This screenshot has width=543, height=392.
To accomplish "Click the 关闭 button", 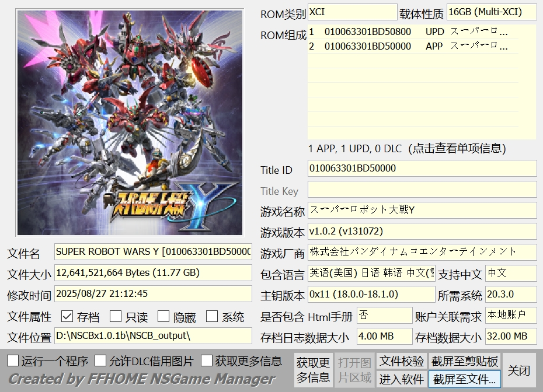I will (x=519, y=370).
